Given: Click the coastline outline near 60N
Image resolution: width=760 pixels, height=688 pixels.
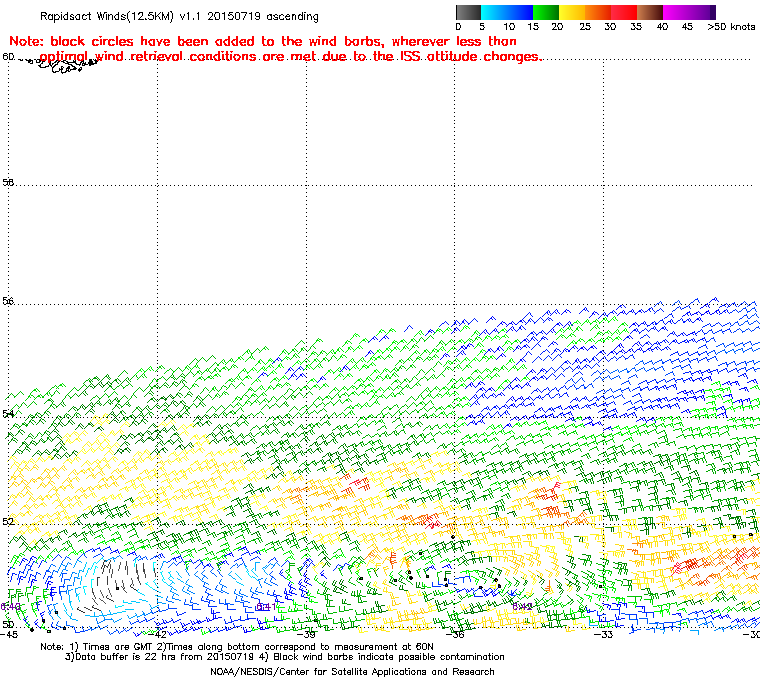Looking at the screenshot, I should [x=61, y=65].
